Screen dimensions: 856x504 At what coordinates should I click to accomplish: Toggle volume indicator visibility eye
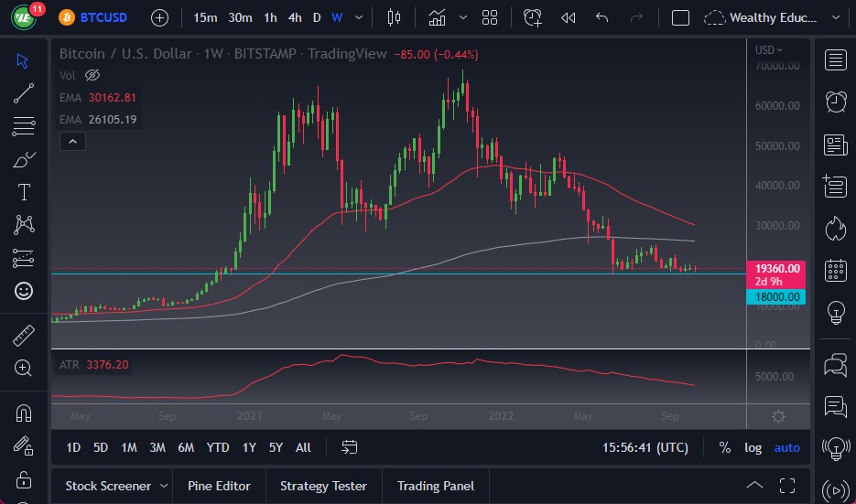point(92,75)
